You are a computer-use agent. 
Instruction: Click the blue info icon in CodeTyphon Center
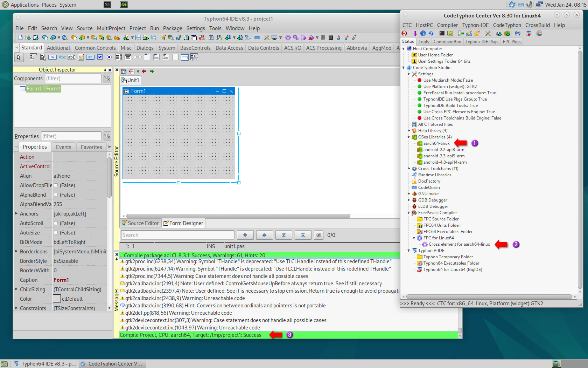pos(423,33)
